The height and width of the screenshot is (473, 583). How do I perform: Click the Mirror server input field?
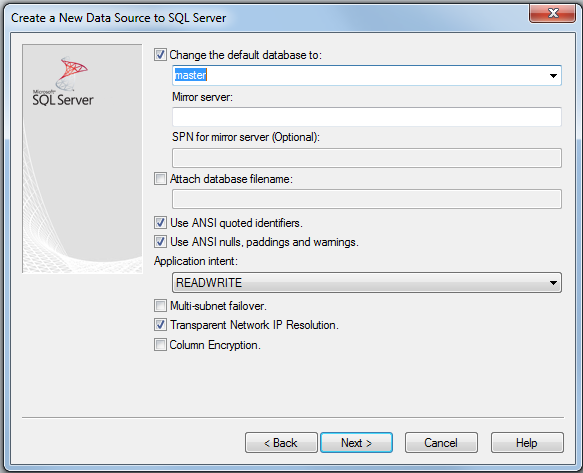pos(367,117)
